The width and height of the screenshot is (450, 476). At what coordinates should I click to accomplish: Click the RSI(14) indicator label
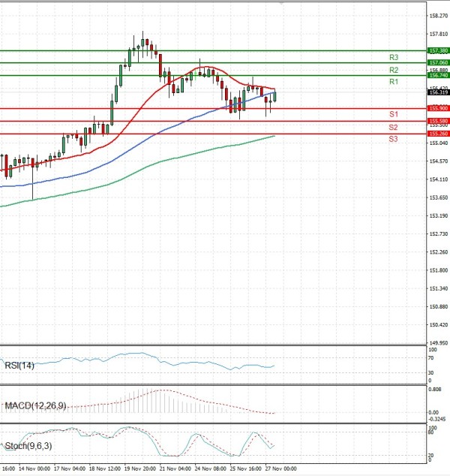coord(19,365)
